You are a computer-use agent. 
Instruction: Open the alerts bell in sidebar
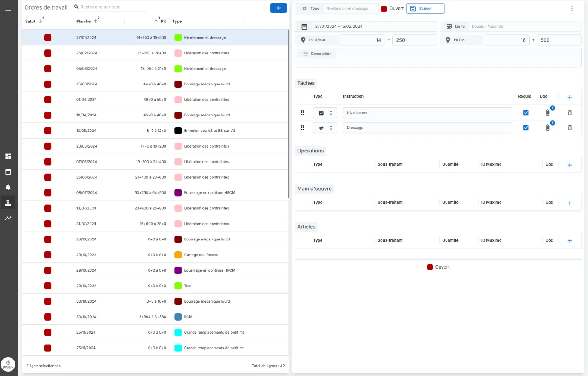click(8, 187)
